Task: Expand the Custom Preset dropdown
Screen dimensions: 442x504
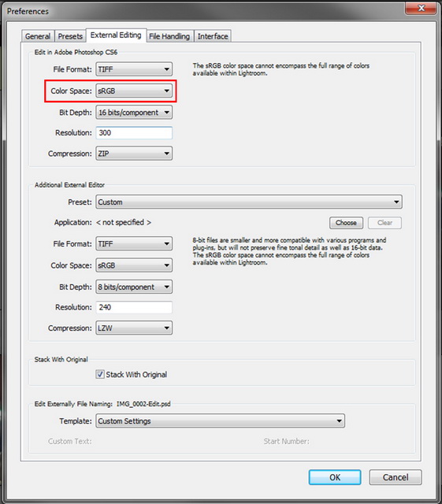Action: click(249, 202)
